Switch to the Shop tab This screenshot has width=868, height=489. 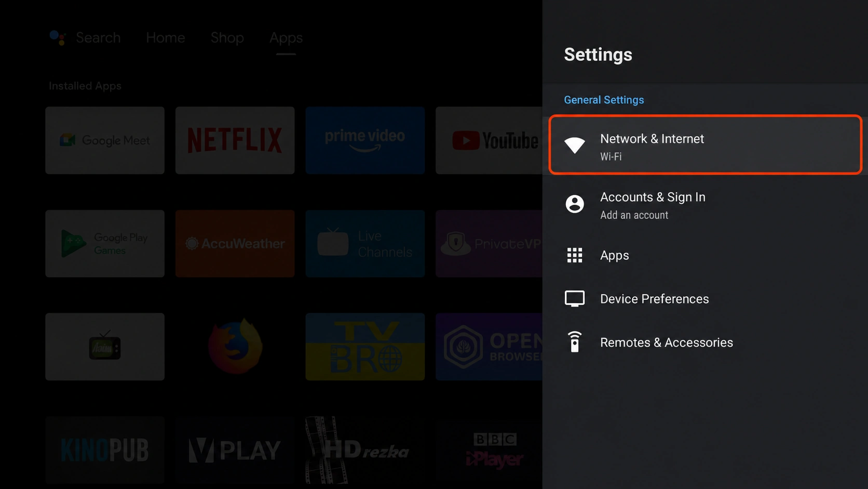pyautogui.click(x=227, y=38)
